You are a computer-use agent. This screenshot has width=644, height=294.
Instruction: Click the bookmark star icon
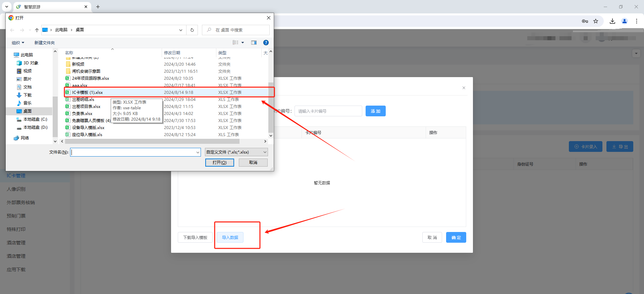tap(596, 21)
